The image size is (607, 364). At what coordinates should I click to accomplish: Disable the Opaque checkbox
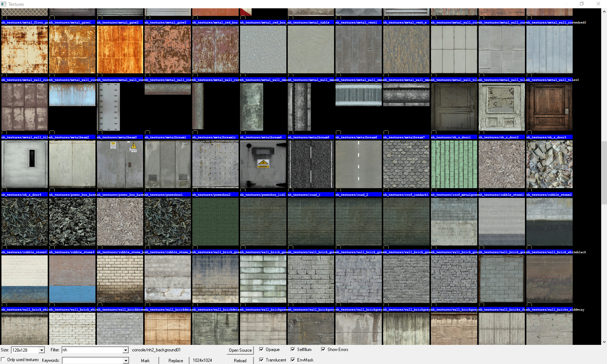[x=261, y=349]
